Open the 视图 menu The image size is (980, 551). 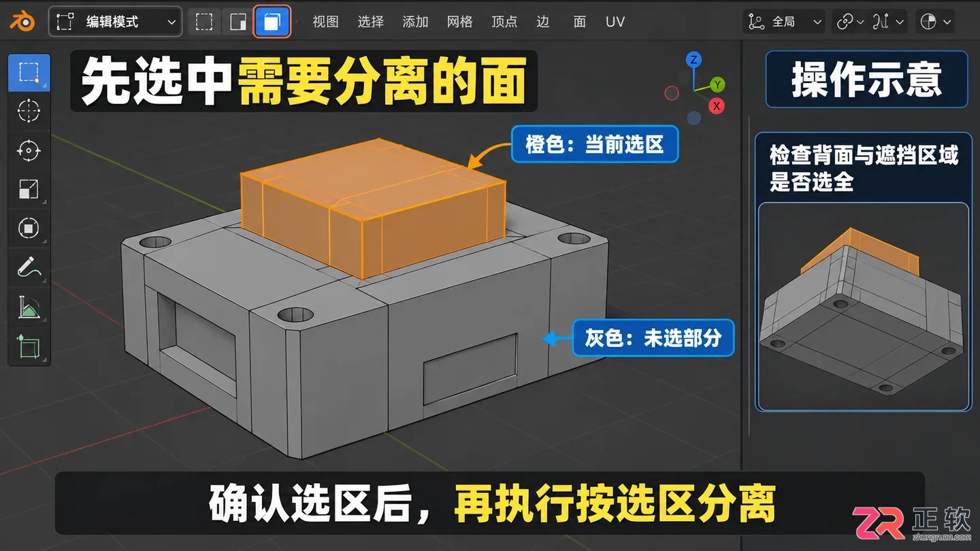(325, 22)
